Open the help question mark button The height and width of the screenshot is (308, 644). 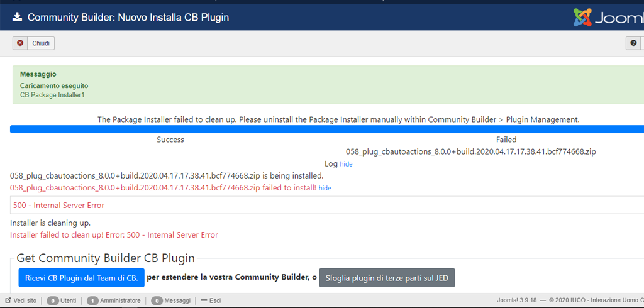point(634,43)
